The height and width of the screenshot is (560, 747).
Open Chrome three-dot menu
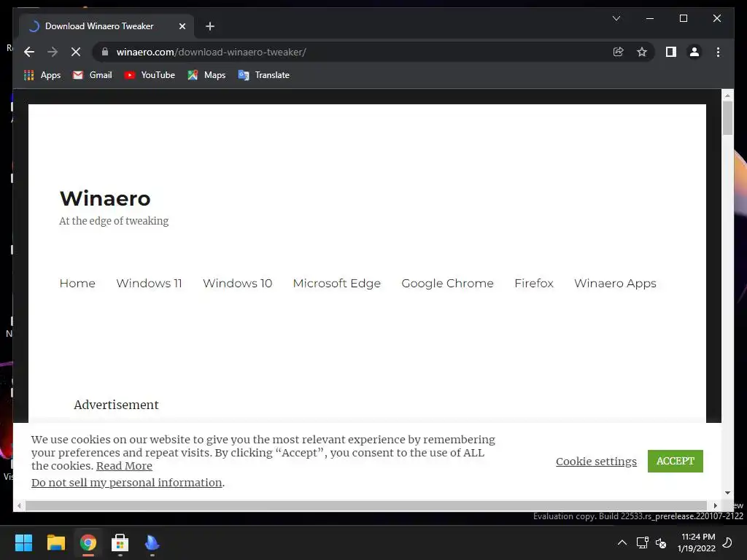[718, 52]
